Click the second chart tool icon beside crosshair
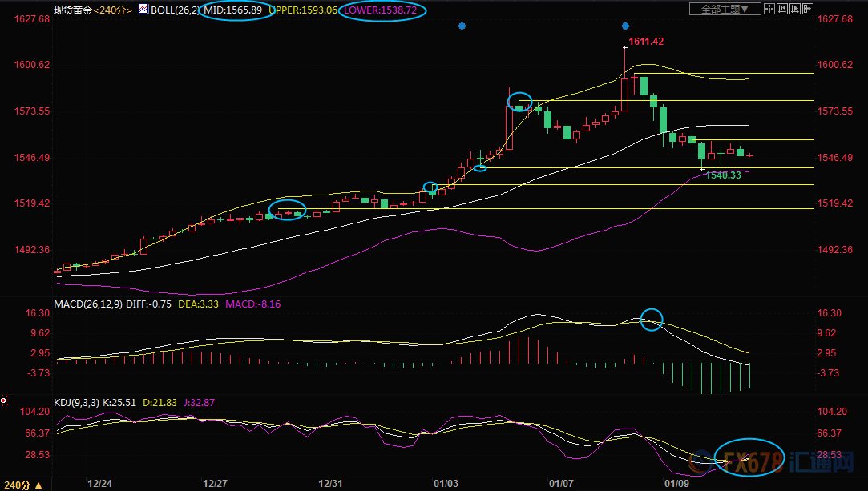This screenshot has height=491, width=868. point(781,10)
